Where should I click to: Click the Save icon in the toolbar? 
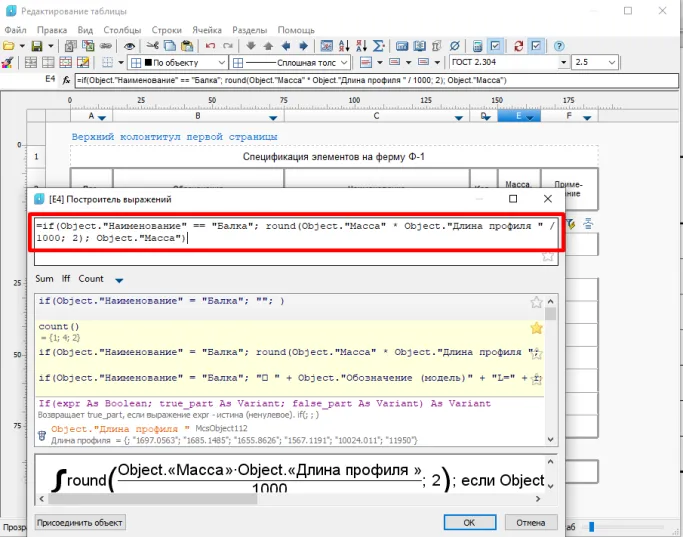coord(36,46)
